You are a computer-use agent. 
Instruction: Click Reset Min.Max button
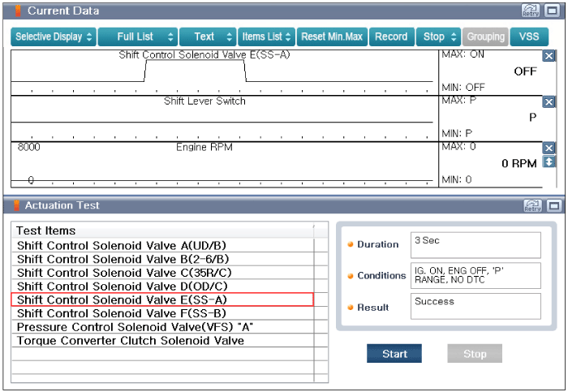pyautogui.click(x=332, y=37)
